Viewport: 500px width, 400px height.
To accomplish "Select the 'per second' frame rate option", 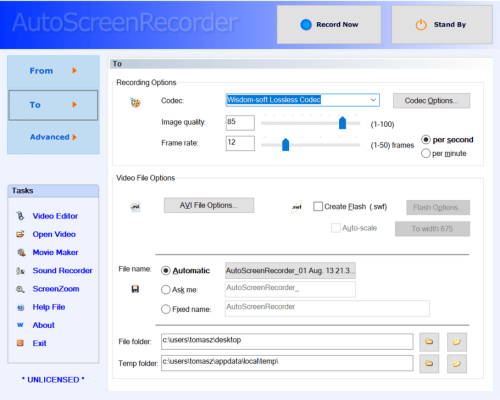I will tap(426, 139).
